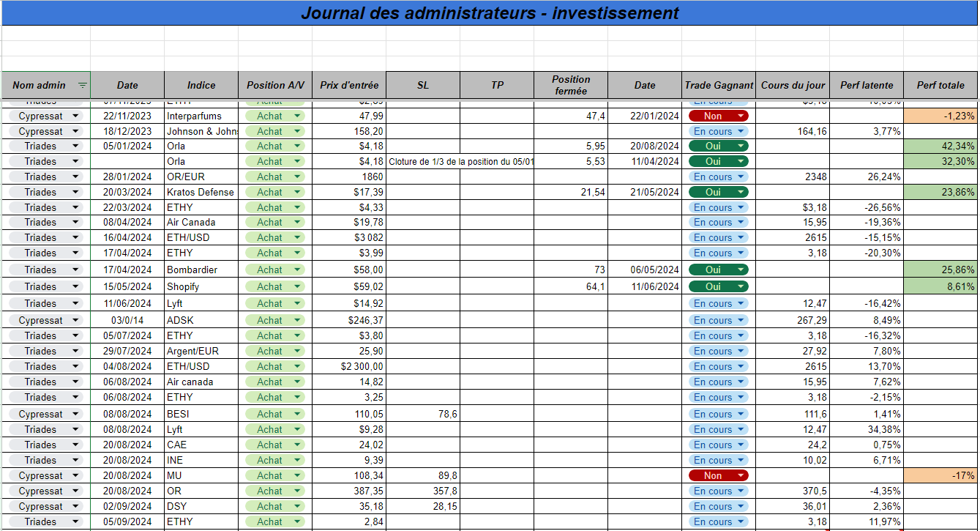Select the 'Indice' column header

tap(201, 85)
